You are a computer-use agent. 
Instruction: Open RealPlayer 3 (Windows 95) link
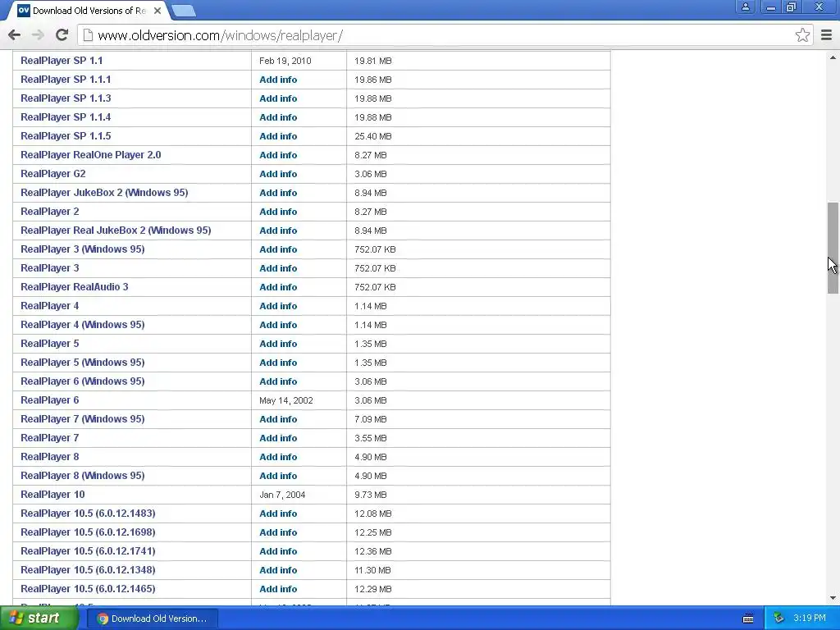(83, 249)
